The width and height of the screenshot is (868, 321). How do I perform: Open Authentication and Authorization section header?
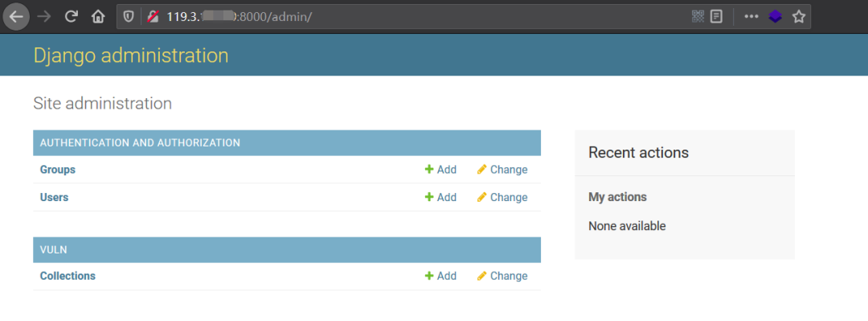coord(140,143)
